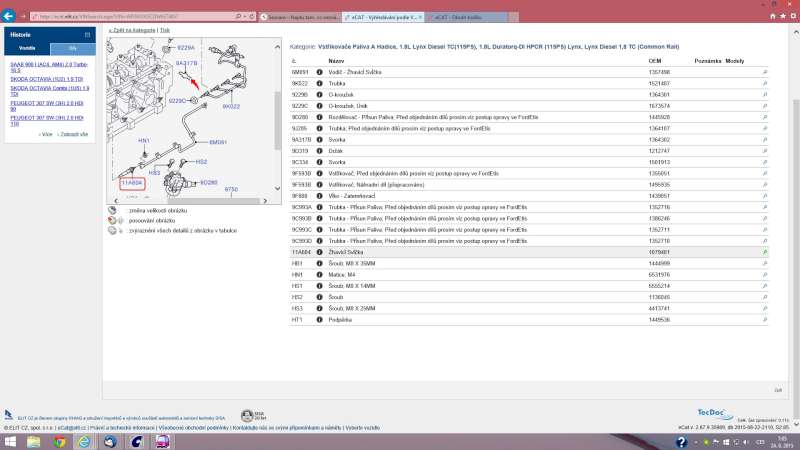The image size is (800, 450).
Task: Click magnifier icon in Podložka HT1 row
Action: [x=764, y=320]
